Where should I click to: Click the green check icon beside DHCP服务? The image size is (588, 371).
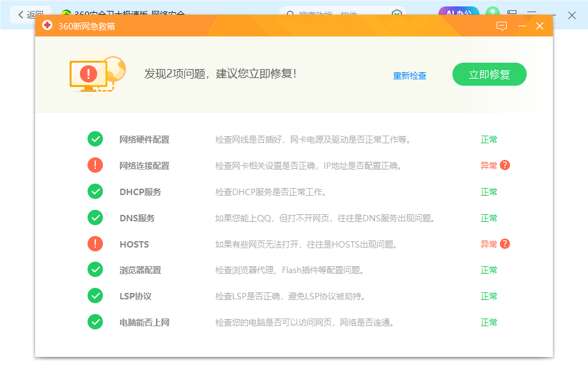click(x=95, y=191)
